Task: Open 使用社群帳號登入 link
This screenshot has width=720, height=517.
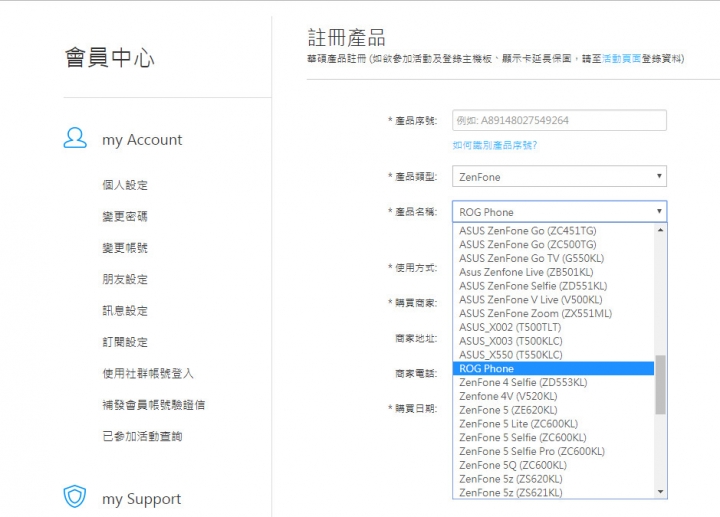Action: (148, 373)
